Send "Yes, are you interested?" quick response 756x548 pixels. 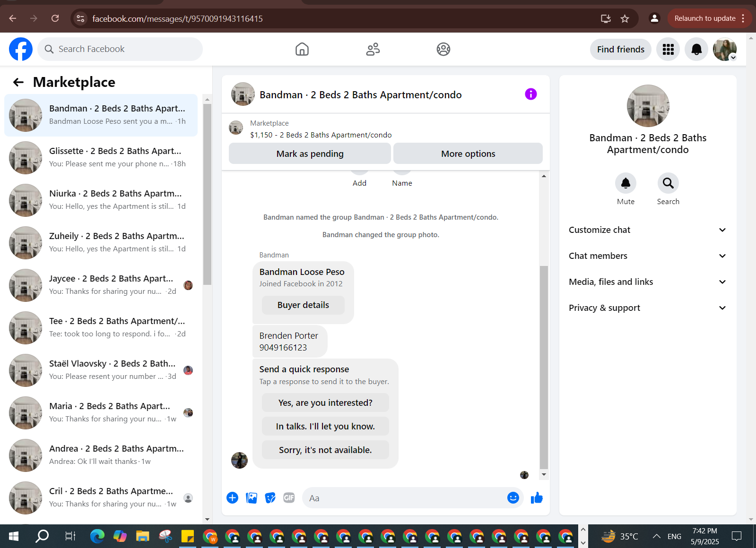click(x=325, y=403)
